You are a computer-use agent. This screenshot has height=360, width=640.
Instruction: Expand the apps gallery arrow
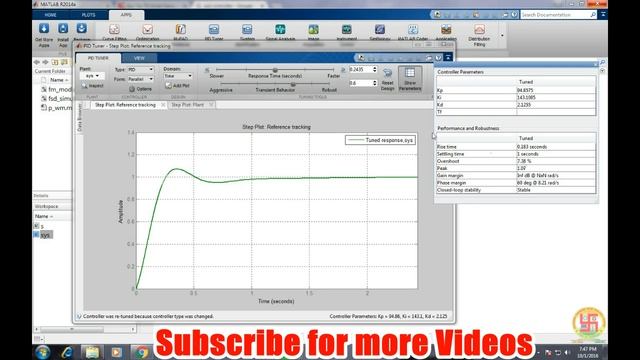[502, 35]
